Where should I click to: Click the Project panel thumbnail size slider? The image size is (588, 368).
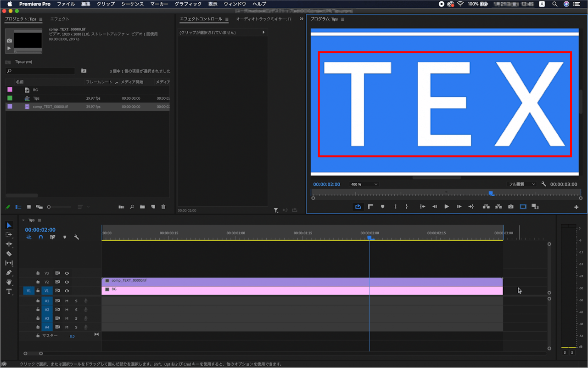click(x=60, y=207)
